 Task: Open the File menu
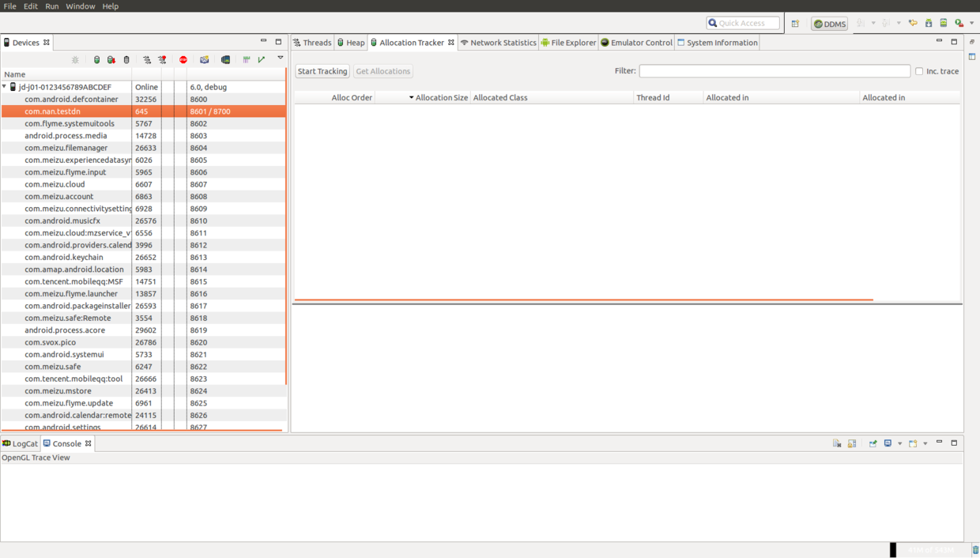pyautogui.click(x=10, y=6)
